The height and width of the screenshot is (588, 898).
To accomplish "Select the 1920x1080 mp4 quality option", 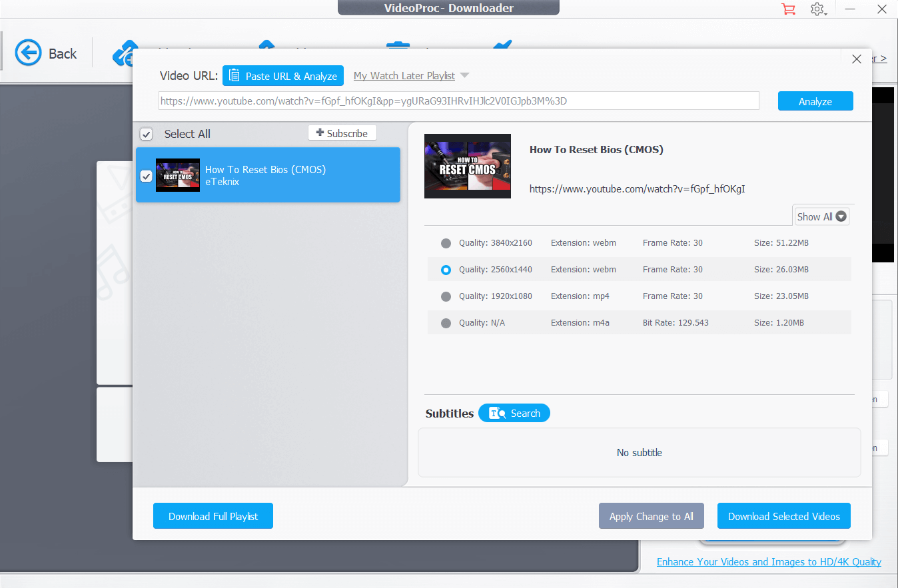I will [446, 296].
